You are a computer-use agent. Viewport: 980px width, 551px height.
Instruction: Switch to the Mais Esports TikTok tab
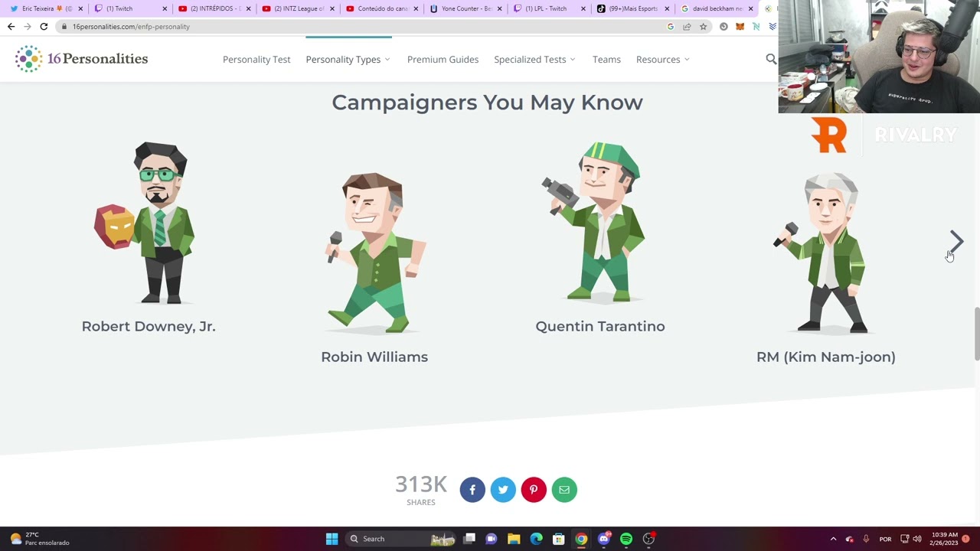coord(630,8)
